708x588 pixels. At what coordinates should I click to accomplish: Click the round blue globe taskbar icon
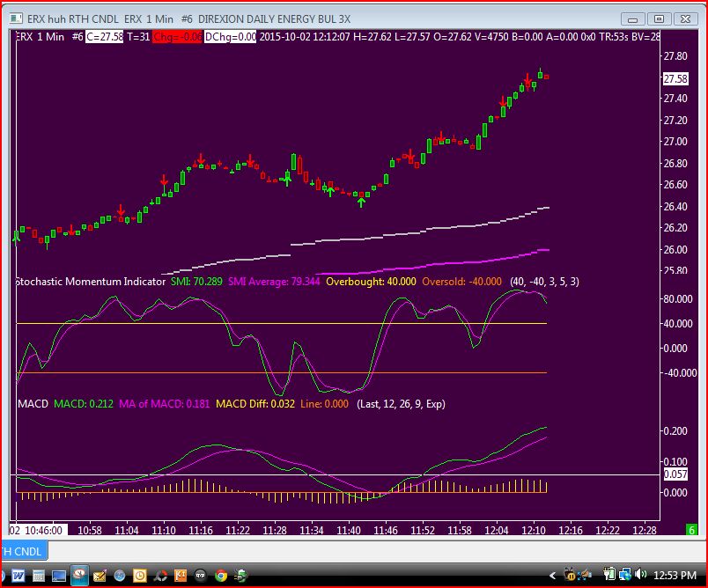tap(120, 576)
